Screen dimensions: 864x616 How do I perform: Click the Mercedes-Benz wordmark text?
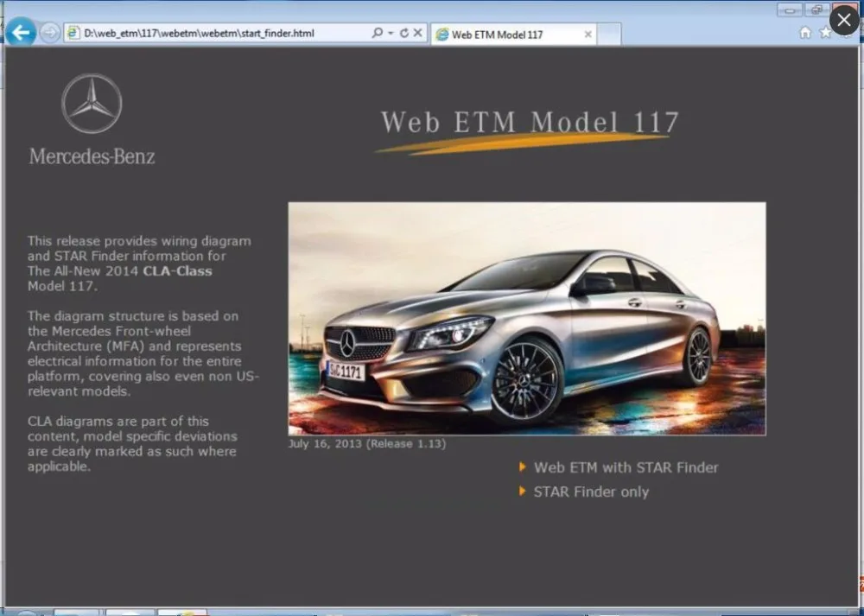[x=92, y=156]
